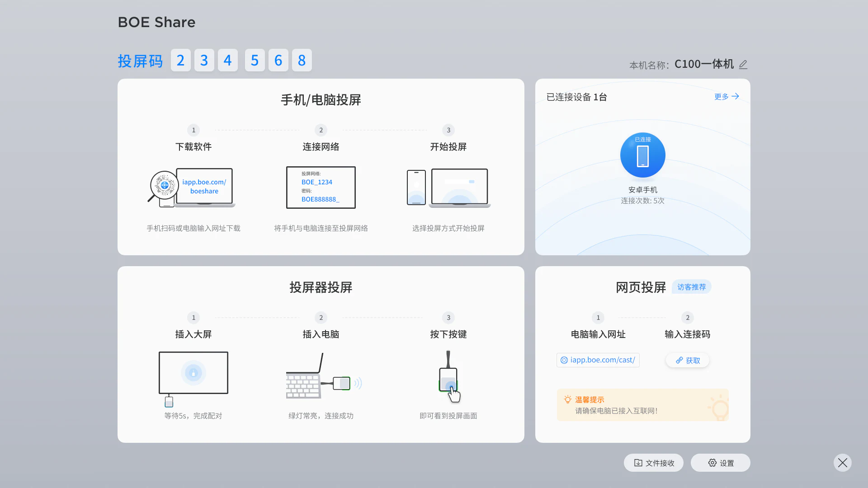This screenshot has height=488, width=868.
Task: Click the BOE Share title
Action: (x=156, y=22)
